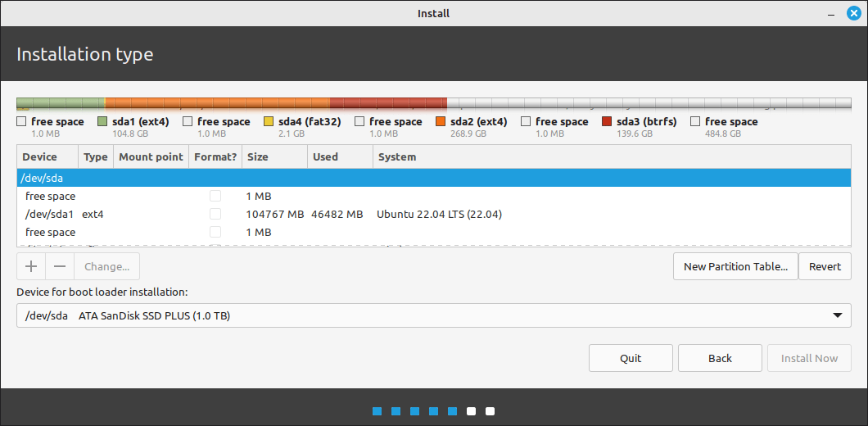Click the orange sda2 (ext4) legend swatch
868x426 pixels.
tap(441, 121)
